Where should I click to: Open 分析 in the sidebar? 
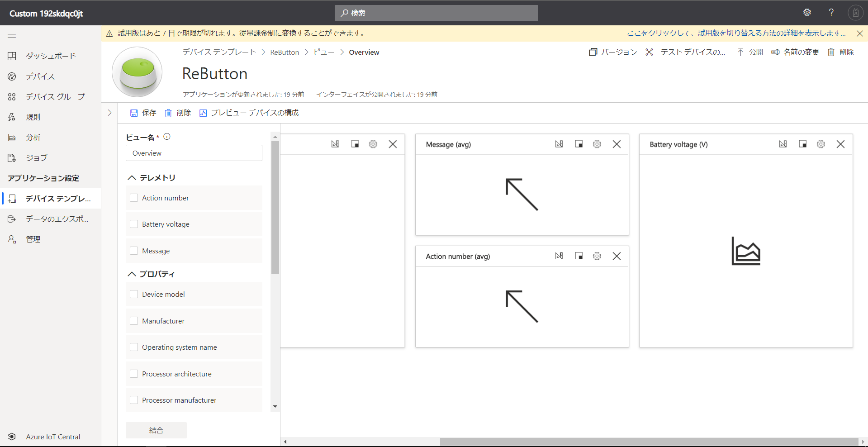tap(50, 138)
